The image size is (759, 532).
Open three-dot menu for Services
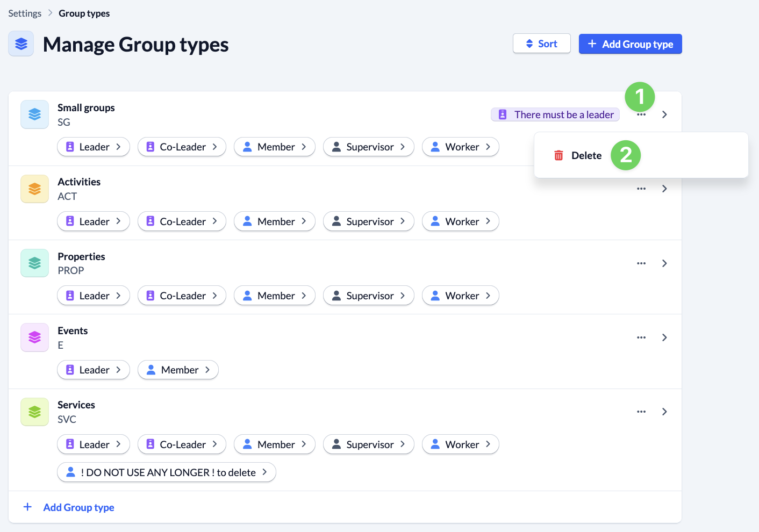(641, 412)
